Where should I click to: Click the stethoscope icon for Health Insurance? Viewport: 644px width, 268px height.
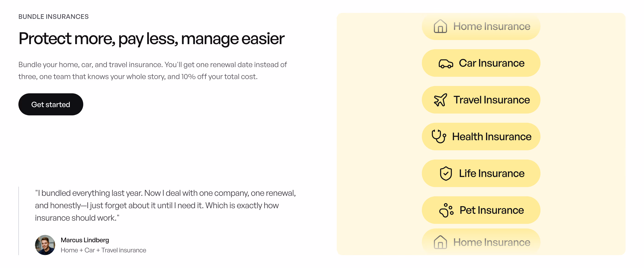(439, 136)
